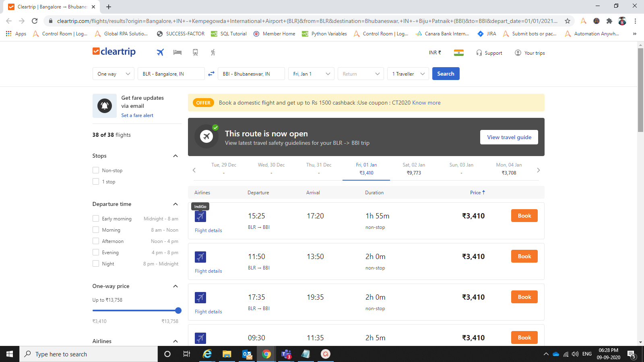Click the India flag country icon
This screenshot has height=362, width=644.
pyautogui.click(x=458, y=53)
